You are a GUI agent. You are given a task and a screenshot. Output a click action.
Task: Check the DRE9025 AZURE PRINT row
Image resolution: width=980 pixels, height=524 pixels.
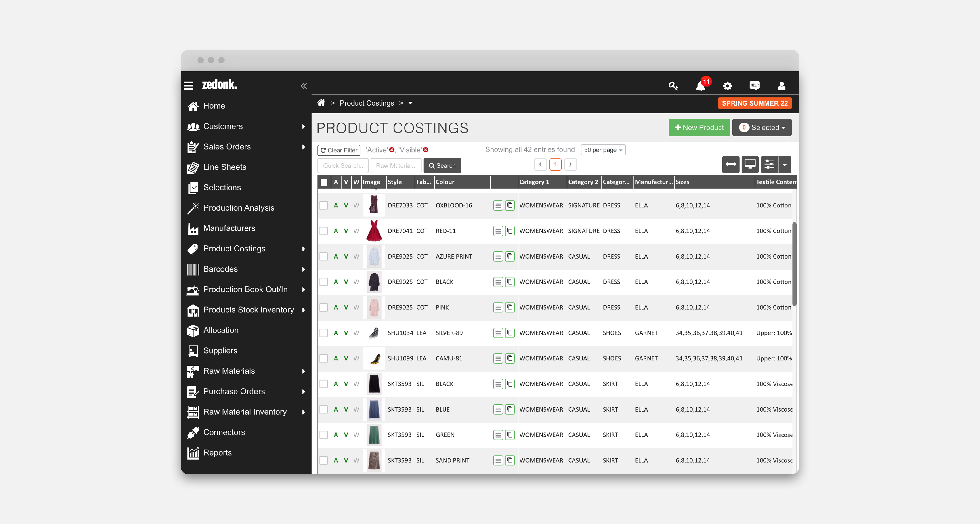point(324,257)
